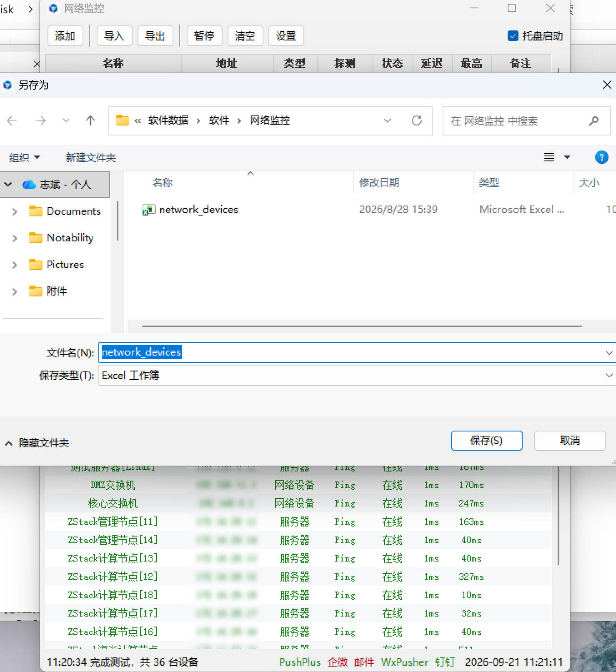Click 导入 button in 网络监控 window
Viewport: 616px width, 672px height.
click(114, 36)
